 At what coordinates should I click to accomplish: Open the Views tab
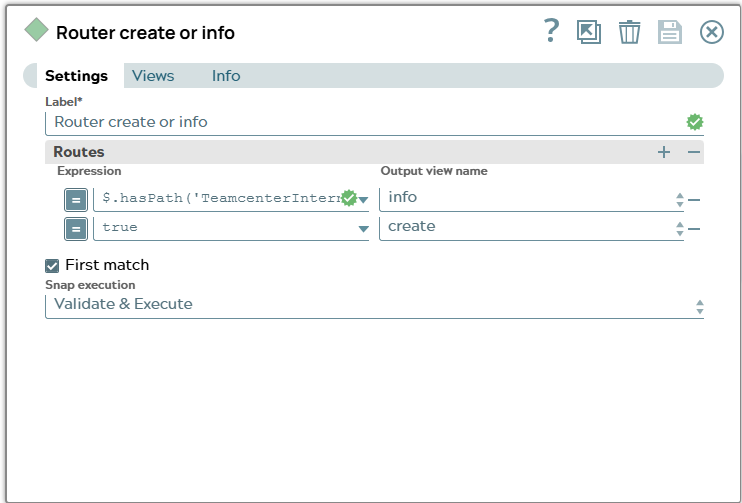[153, 76]
